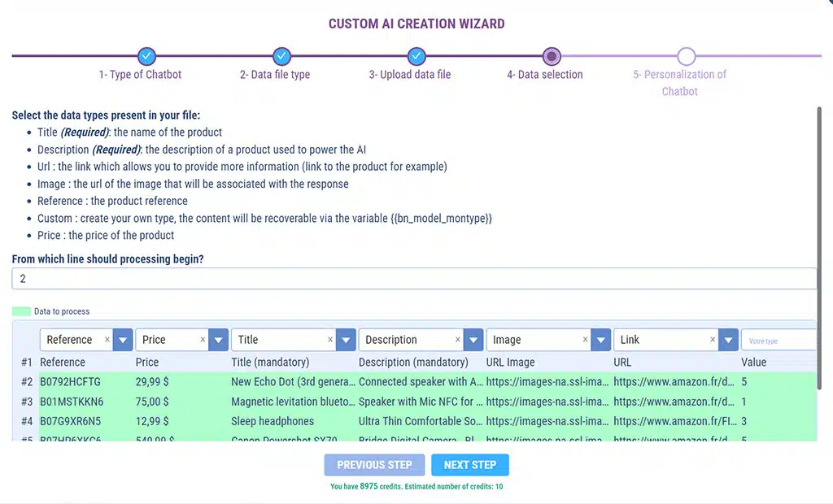This screenshot has width=833, height=504.
Task: Click the Personalization of Chatbot step circle
Action: 686,56
